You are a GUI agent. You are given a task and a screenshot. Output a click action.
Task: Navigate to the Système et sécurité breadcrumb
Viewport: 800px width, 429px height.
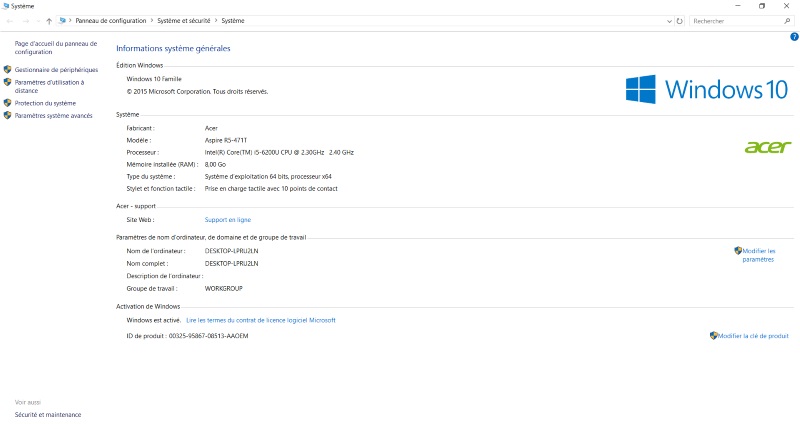(184, 21)
